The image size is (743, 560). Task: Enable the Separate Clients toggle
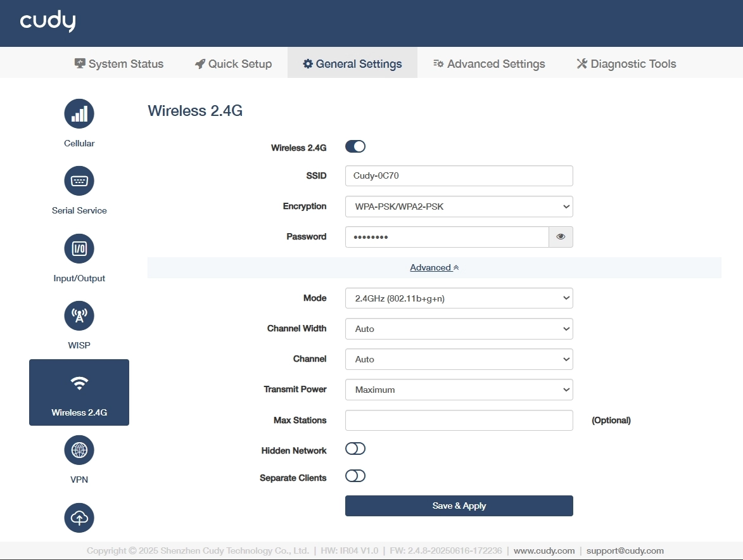[355, 476]
